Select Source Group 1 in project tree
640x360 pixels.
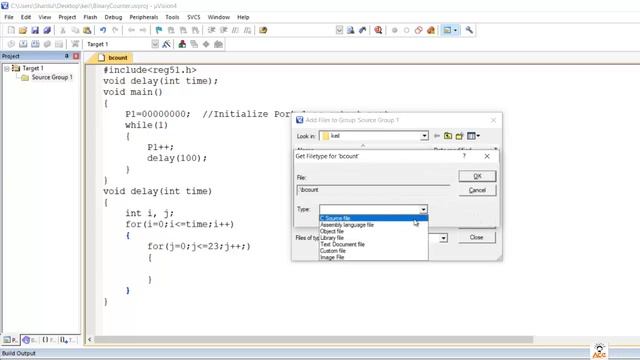[52, 77]
